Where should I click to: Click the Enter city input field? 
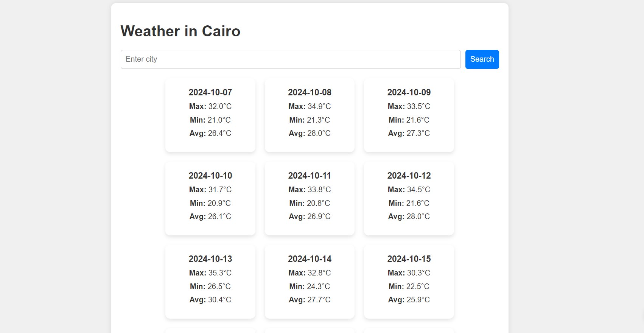[x=290, y=59]
